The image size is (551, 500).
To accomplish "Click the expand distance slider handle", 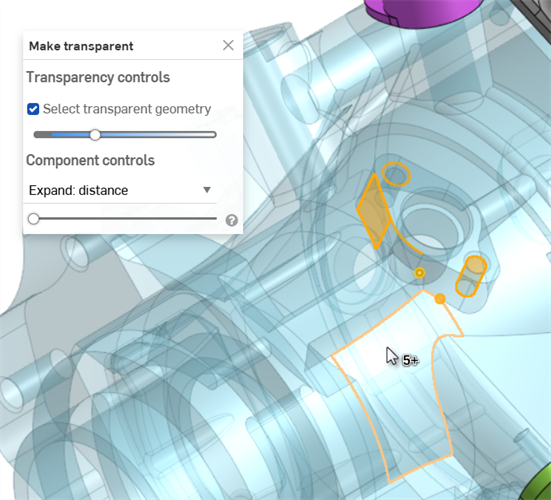I will (x=33, y=219).
